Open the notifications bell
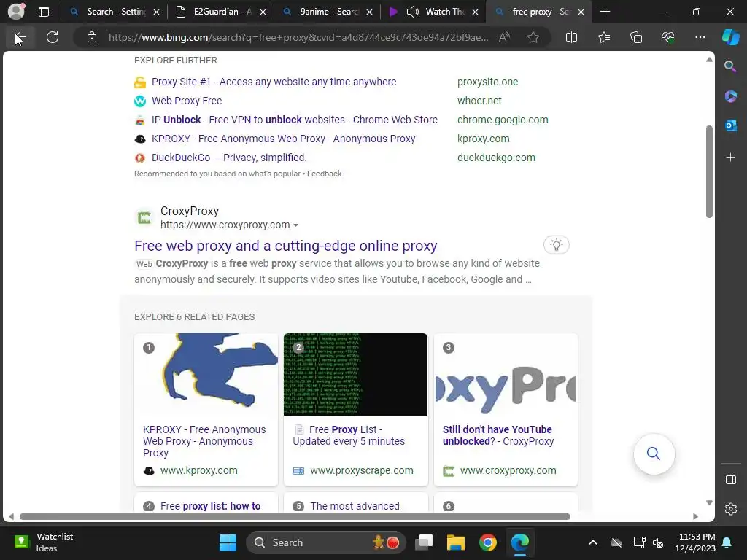The image size is (747, 560). (727, 542)
